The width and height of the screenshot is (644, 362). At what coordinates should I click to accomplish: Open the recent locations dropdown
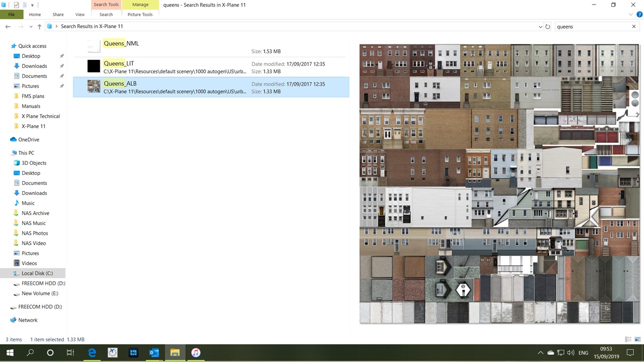31,27
